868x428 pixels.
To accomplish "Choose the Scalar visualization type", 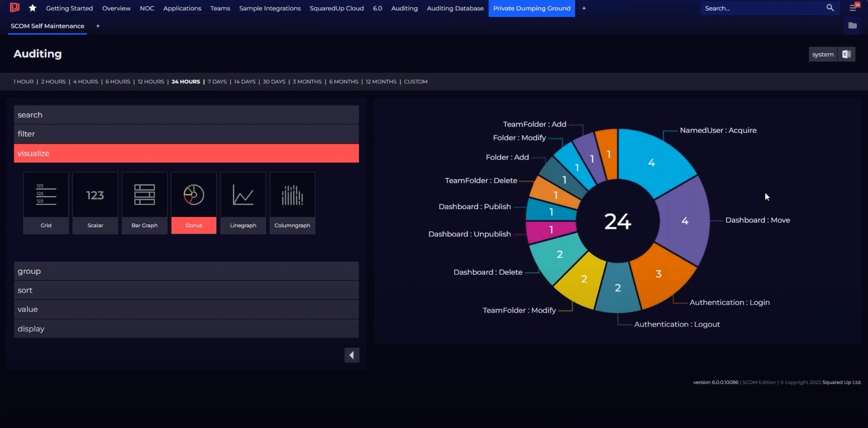I will 95,202.
